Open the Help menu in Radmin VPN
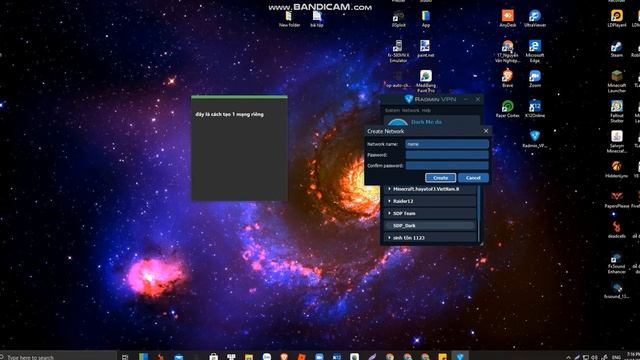 (426, 111)
